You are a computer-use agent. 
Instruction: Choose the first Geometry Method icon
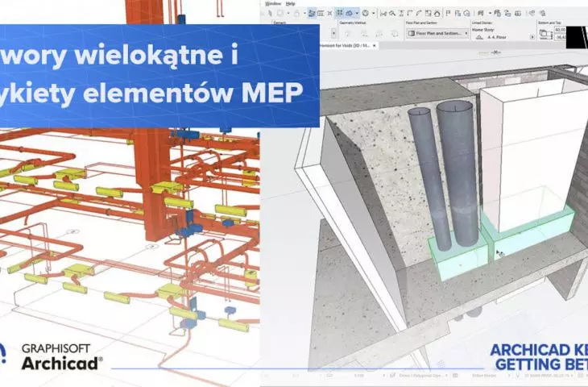click(348, 33)
